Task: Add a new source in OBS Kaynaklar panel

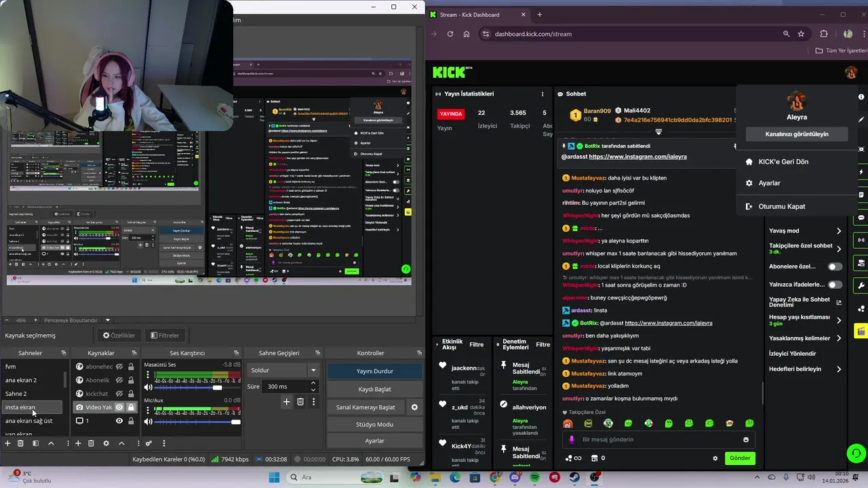Action: pyautogui.click(x=78, y=443)
